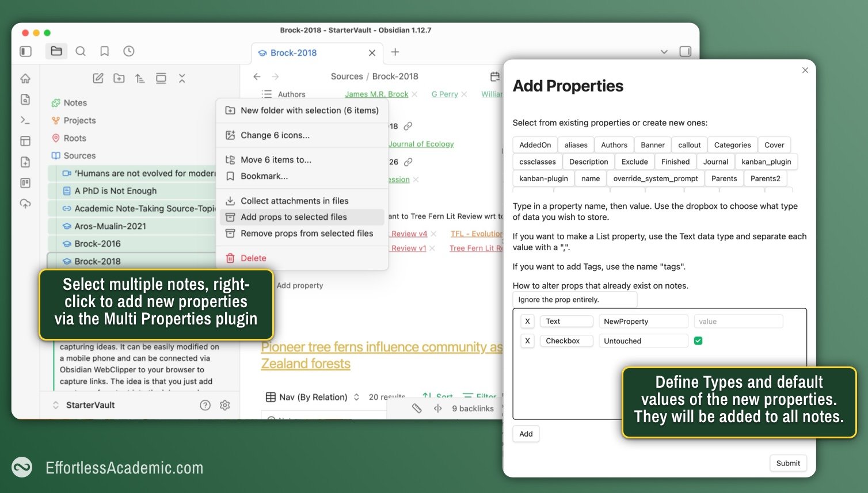Open the Nav (By Relation) view switcher
Image resolution: width=868 pixels, height=493 pixels.
(x=313, y=397)
